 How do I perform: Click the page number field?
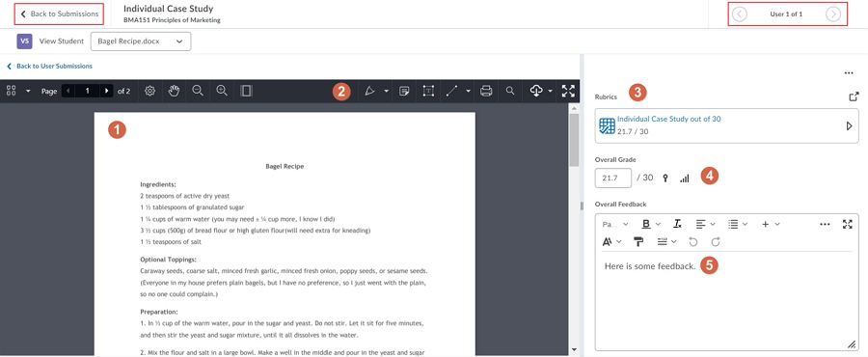[88, 92]
